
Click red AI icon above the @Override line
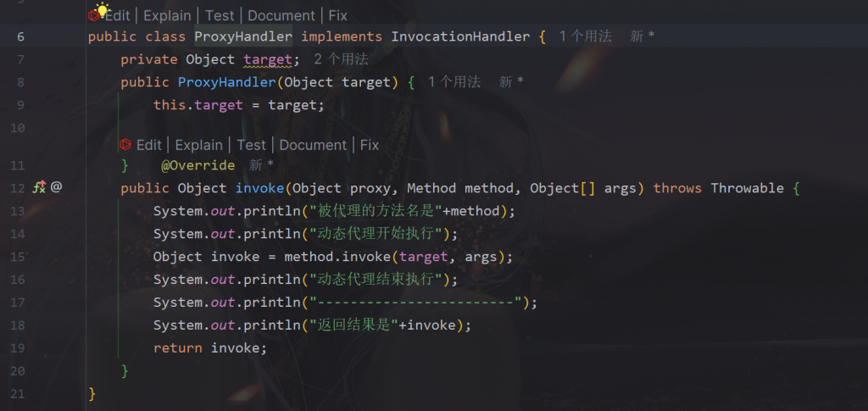pyautogui.click(x=125, y=145)
